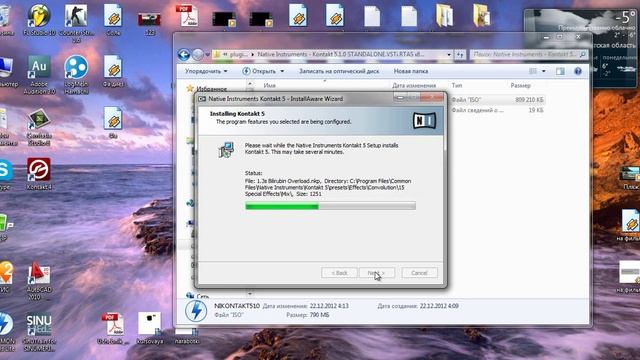Open the Camtasia Studio desktop icon
Image resolution: width=640 pixels, height=360 pixels.
tap(39, 127)
